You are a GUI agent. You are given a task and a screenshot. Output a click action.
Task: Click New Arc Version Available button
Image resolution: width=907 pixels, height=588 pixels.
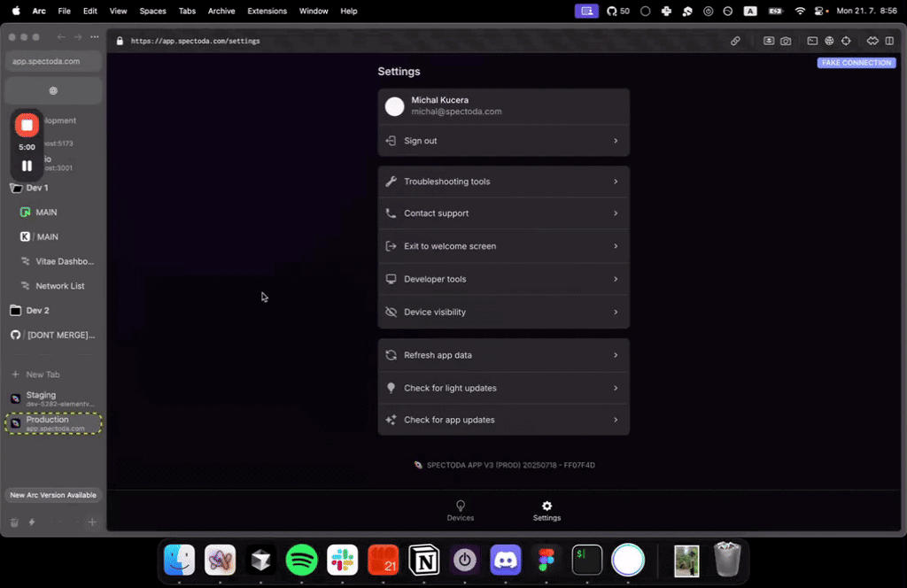pyautogui.click(x=53, y=495)
